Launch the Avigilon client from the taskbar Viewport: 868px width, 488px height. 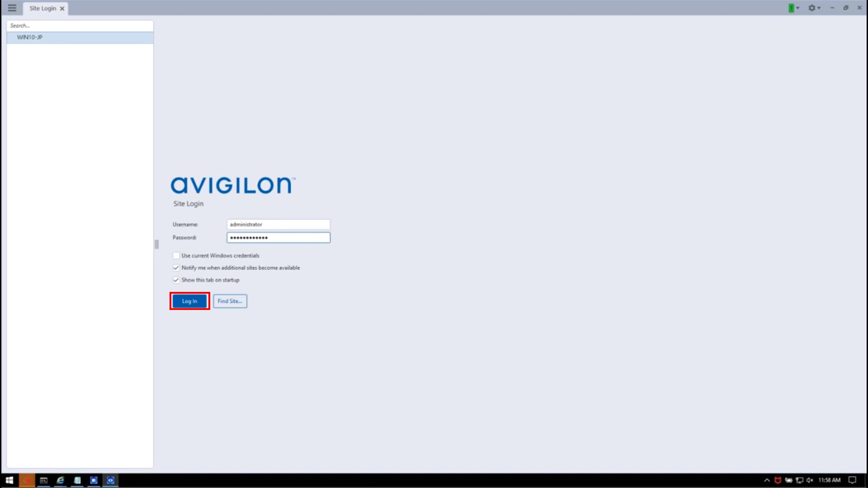[x=110, y=480]
